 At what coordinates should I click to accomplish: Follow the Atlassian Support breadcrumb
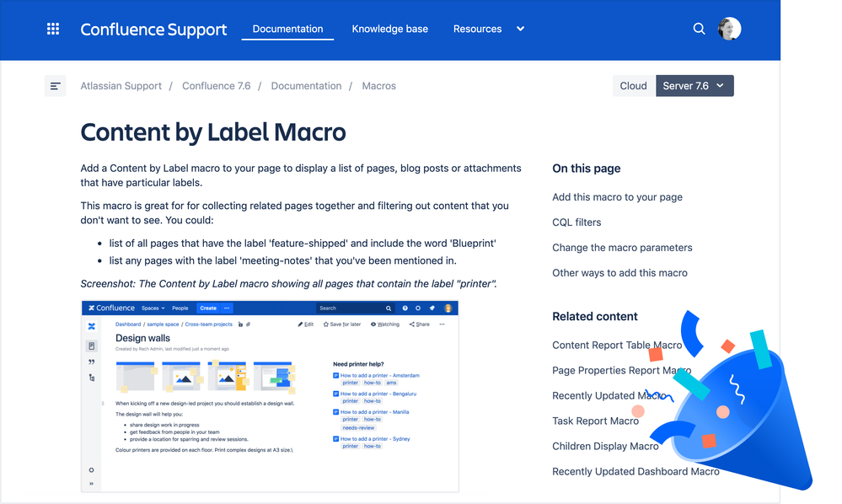pyautogui.click(x=121, y=86)
